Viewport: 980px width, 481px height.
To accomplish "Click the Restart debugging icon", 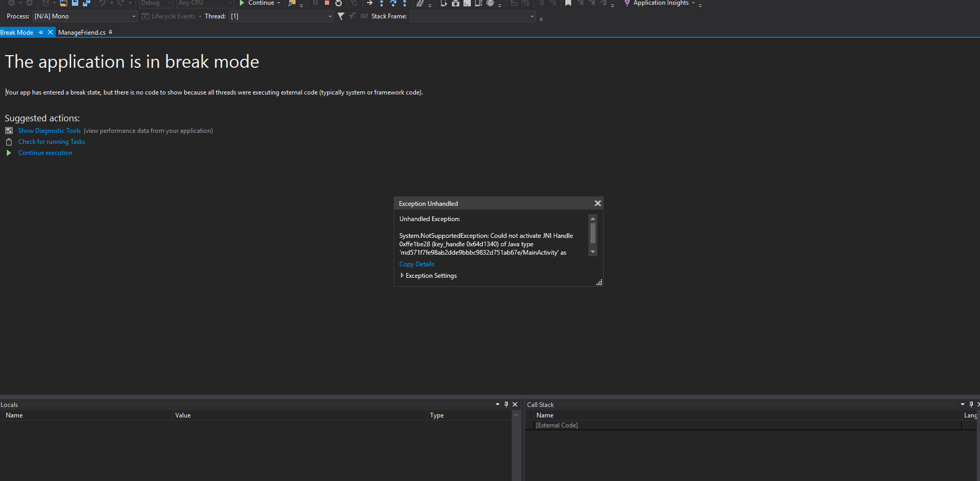I will pos(339,3).
